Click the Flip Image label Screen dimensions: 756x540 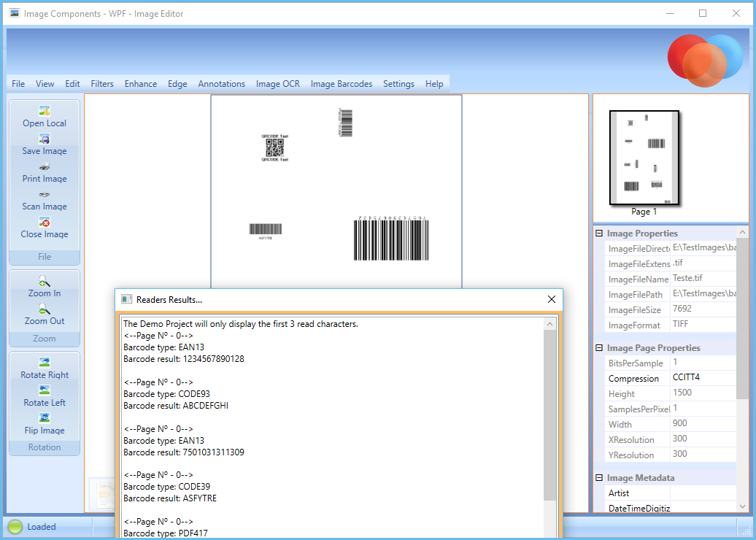click(x=45, y=431)
